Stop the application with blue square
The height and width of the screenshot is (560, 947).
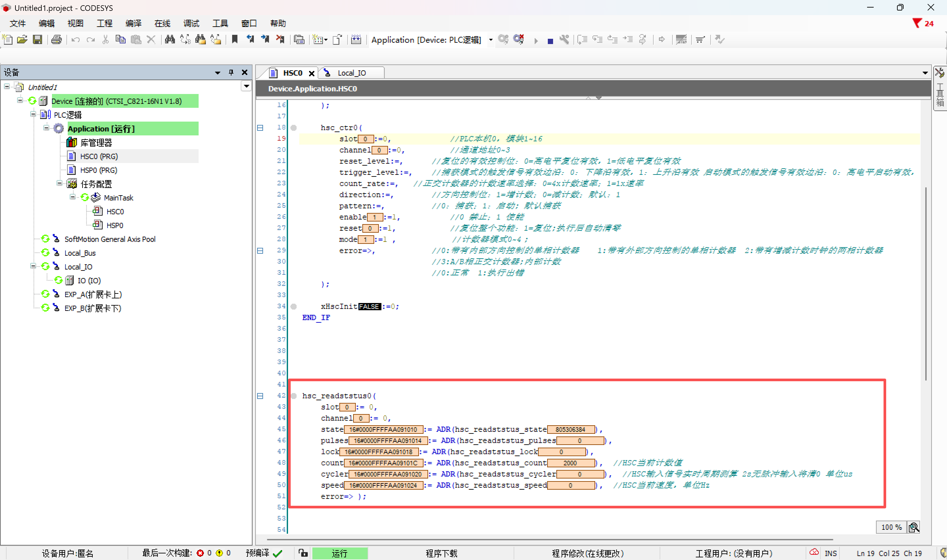click(x=550, y=41)
